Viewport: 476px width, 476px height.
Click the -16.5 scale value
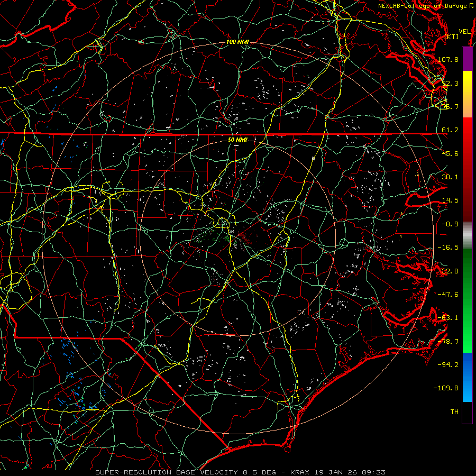(448, 248)
